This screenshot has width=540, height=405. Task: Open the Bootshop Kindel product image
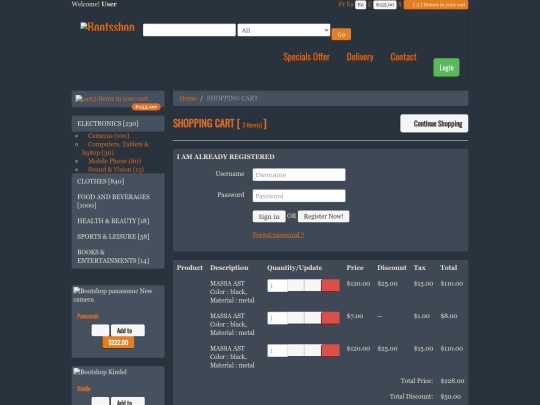pos(100,372)
